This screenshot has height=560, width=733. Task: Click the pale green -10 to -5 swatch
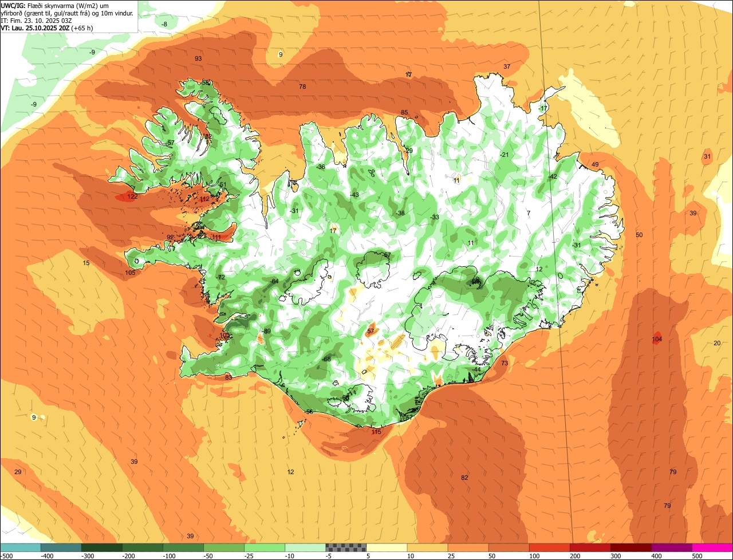[x=305, y=547]
